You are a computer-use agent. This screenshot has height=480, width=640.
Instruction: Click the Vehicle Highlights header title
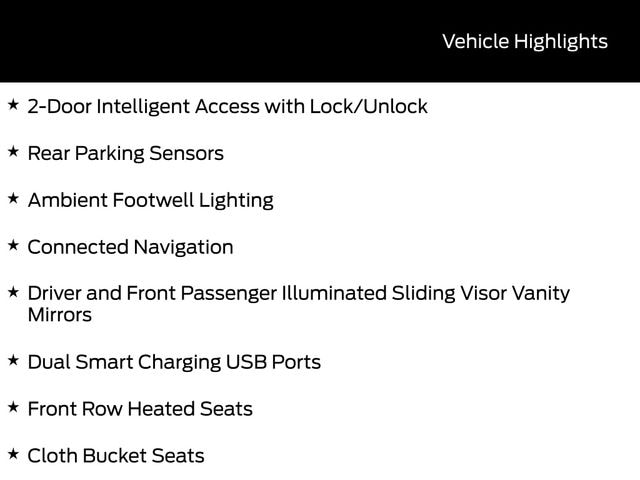[524, 41]
